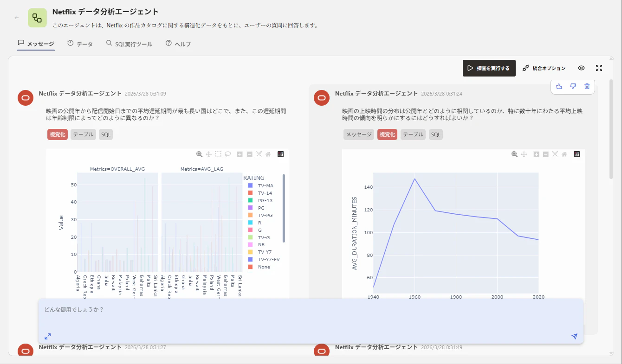
Task: Switch to the データ tab
Action: (80, 44)
